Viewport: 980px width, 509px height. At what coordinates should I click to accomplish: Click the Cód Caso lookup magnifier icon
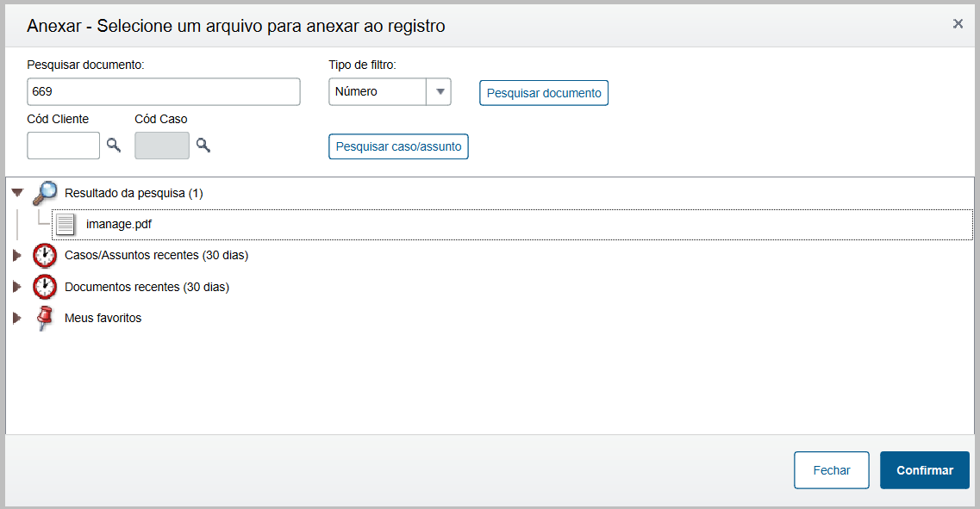(x=203, y=146)
